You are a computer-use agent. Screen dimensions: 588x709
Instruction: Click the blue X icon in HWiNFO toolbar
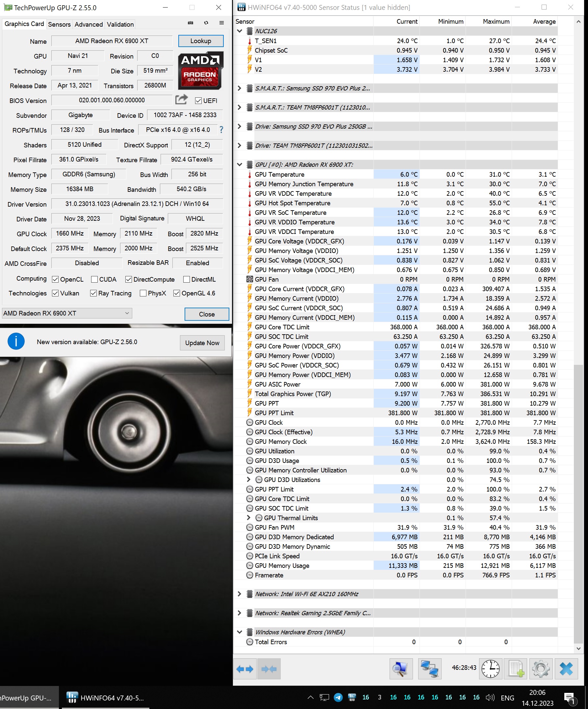click(566, 669)
